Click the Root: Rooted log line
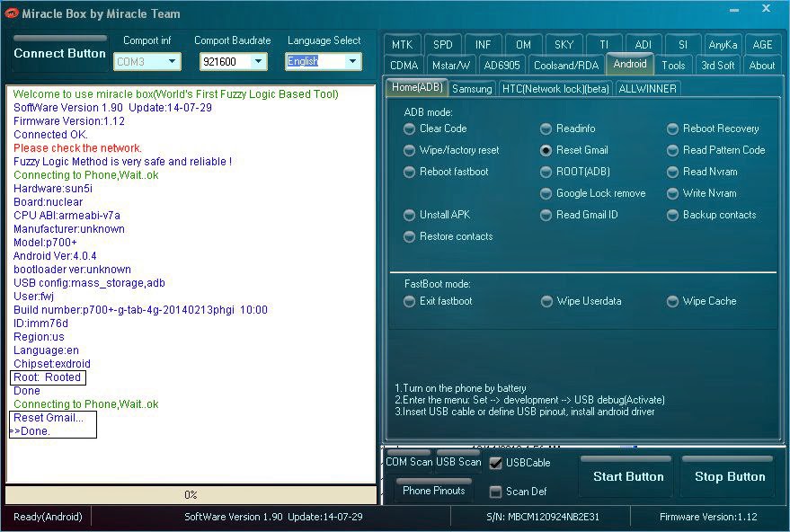This screenshot has height=532, width=790. pyautogui.click(x=48, y=377)
